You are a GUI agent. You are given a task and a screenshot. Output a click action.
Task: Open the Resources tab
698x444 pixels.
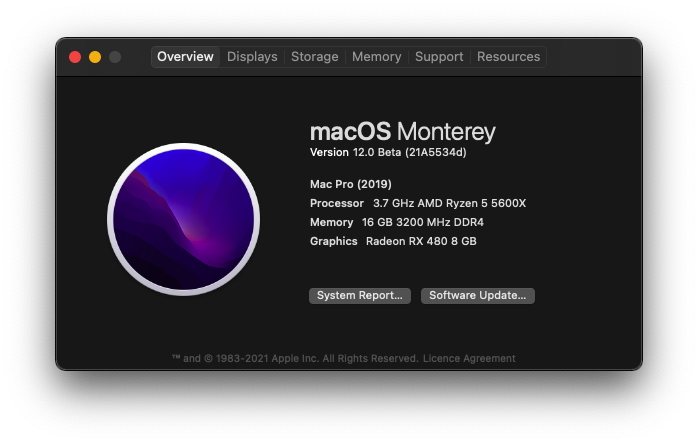508,57
